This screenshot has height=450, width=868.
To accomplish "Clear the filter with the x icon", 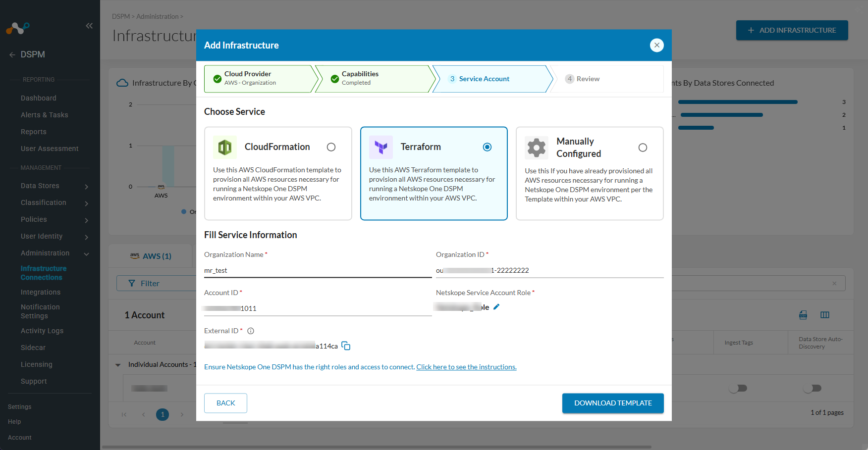I will click(834, 283).
